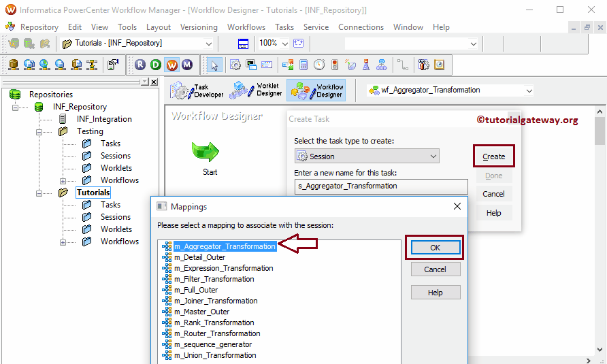607x364 pixels.
Task: Switch to the Workflow Designer tool
Action: pos(316,90)
